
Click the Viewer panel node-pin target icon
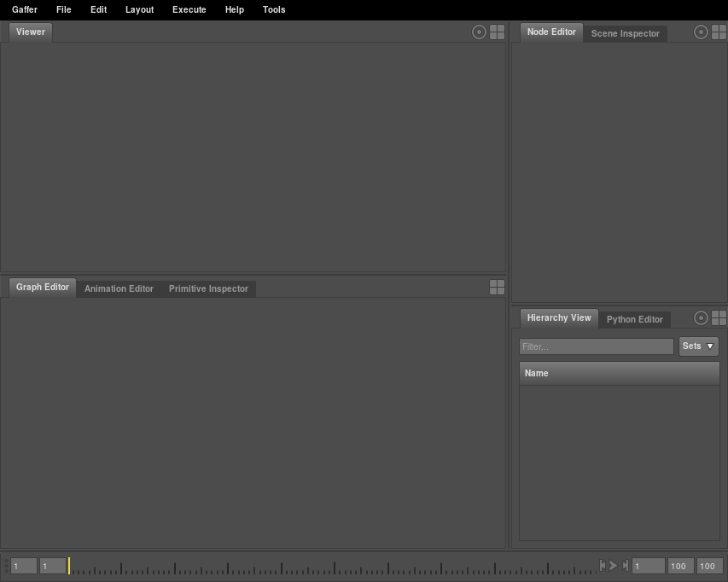pos(479,32)
